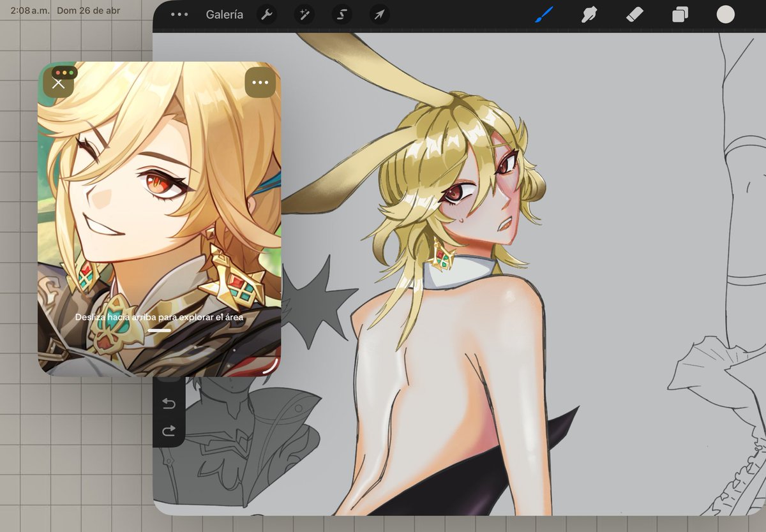Select the Eraser tool
This screenshot has width=766, height=532.
point(635,14)
